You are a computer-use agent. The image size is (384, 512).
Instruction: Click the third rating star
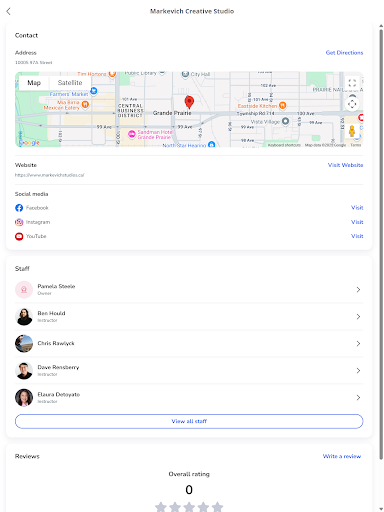189,507
